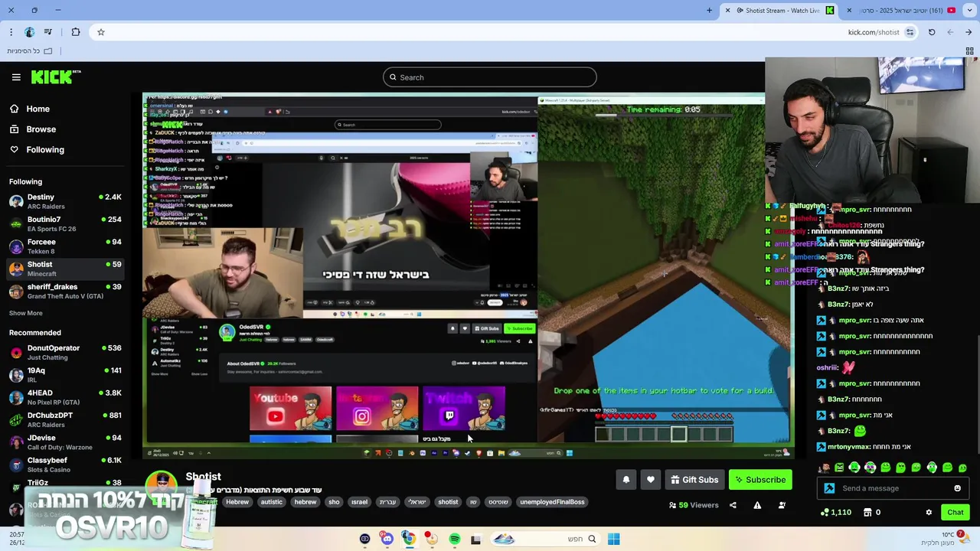
Task: Open the chat emoji picker
Action: point(957,488)
